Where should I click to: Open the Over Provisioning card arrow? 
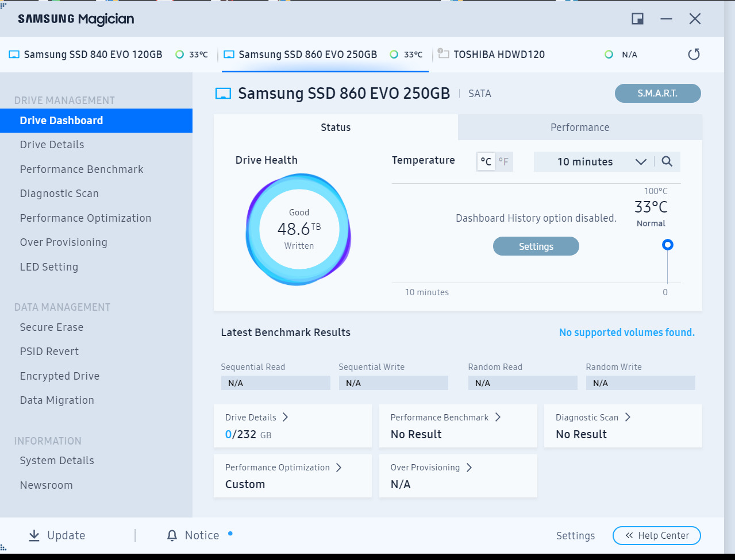coord(469,467)
